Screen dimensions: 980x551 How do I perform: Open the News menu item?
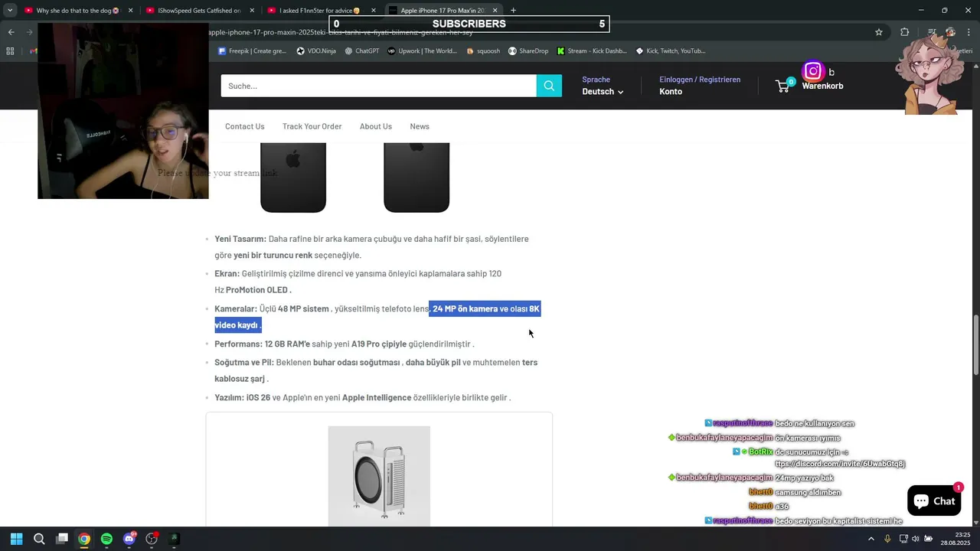420,126
